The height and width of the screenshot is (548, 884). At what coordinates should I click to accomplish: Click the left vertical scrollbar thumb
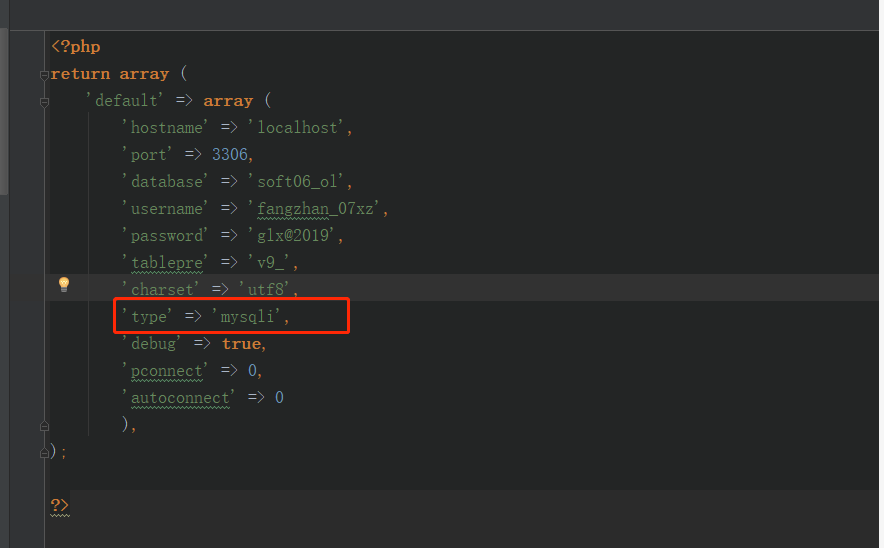[x=4, y=111]
